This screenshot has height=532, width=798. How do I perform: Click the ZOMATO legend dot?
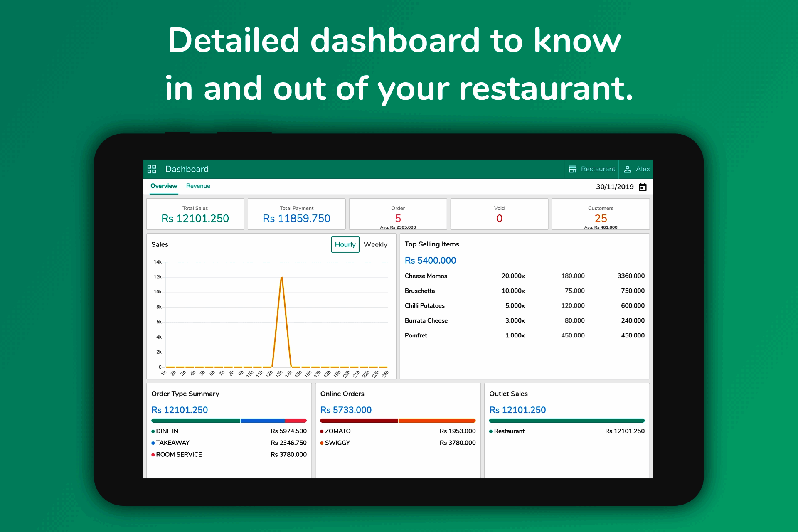(322, 431)
